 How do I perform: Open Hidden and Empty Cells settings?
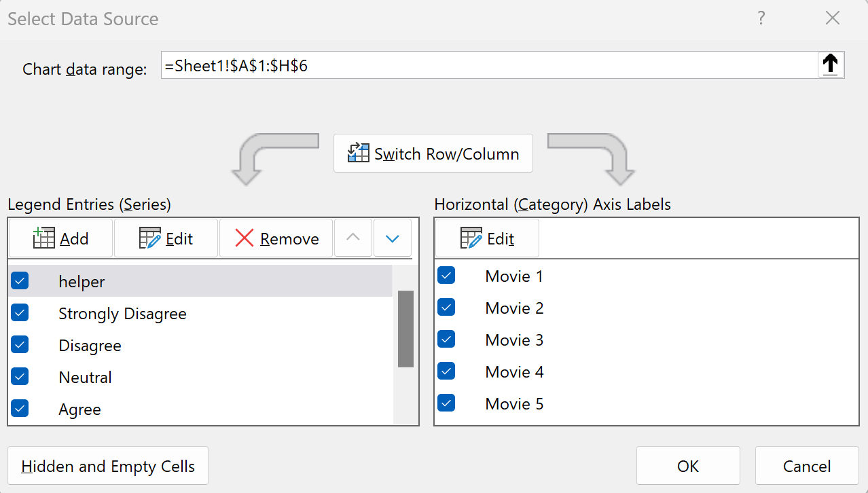pyautogui.click(x=108, y=466)
